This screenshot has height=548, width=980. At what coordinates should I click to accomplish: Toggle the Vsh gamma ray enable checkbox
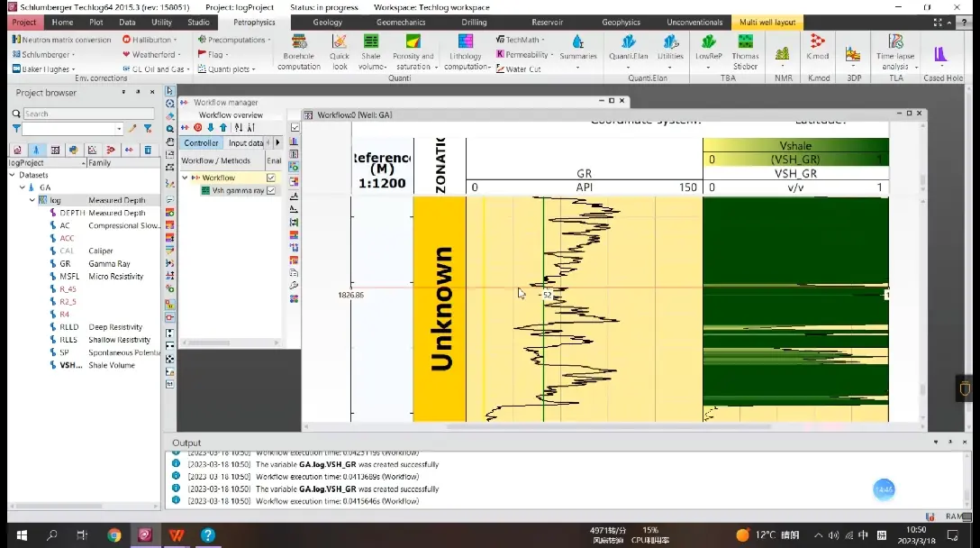click(271, 190)
